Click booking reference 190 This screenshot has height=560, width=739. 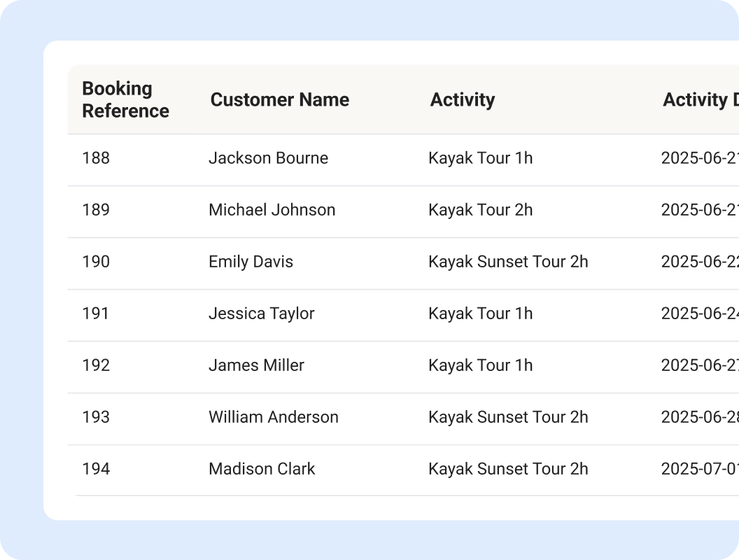[x=96, y=262]
